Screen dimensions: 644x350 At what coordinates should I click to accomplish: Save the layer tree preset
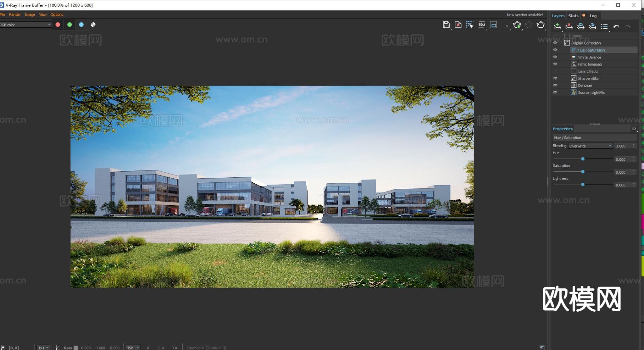pos(581,26)
